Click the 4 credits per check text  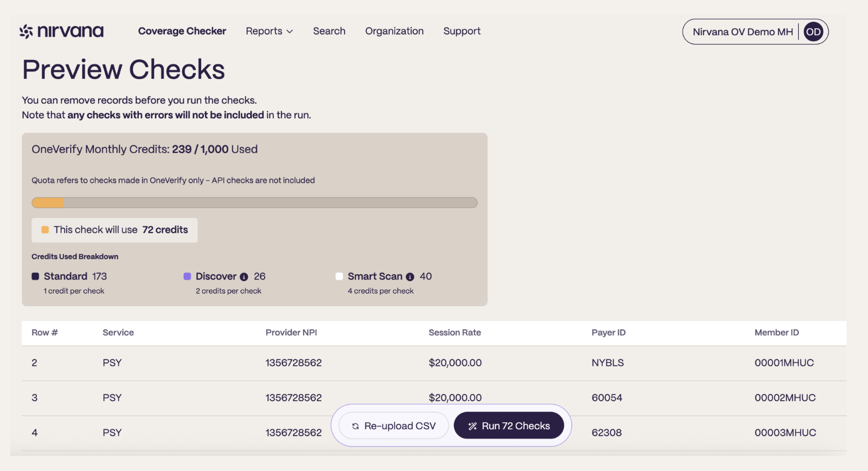(381, 291)
